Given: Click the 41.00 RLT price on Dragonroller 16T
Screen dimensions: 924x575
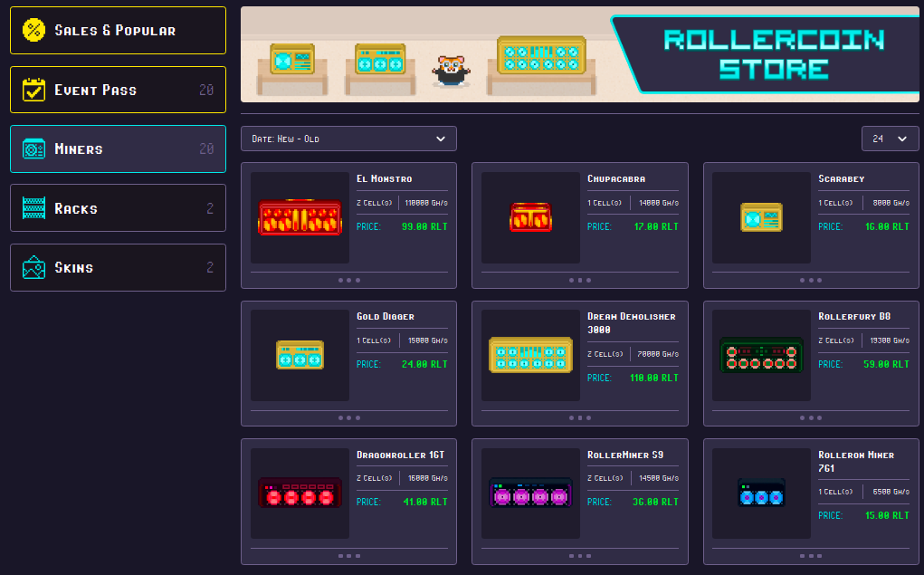Looking at the screenshot, I should click(425, 503).
